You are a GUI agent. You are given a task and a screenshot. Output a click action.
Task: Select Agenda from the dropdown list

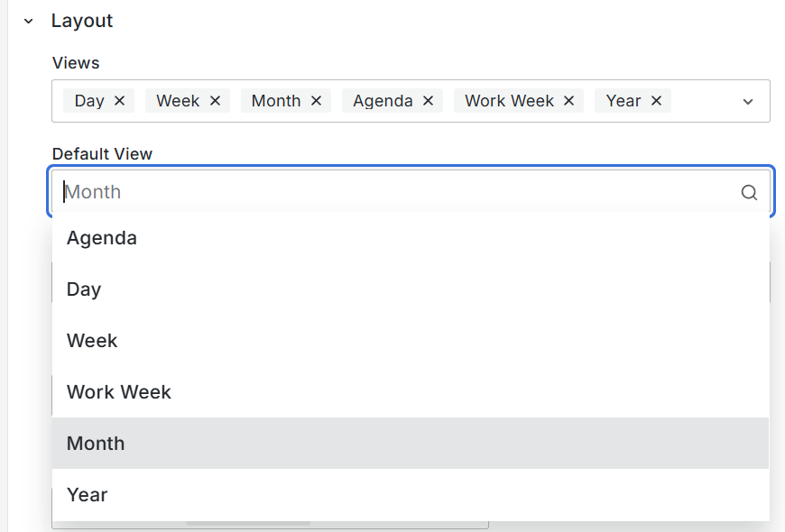pos(102,238)
